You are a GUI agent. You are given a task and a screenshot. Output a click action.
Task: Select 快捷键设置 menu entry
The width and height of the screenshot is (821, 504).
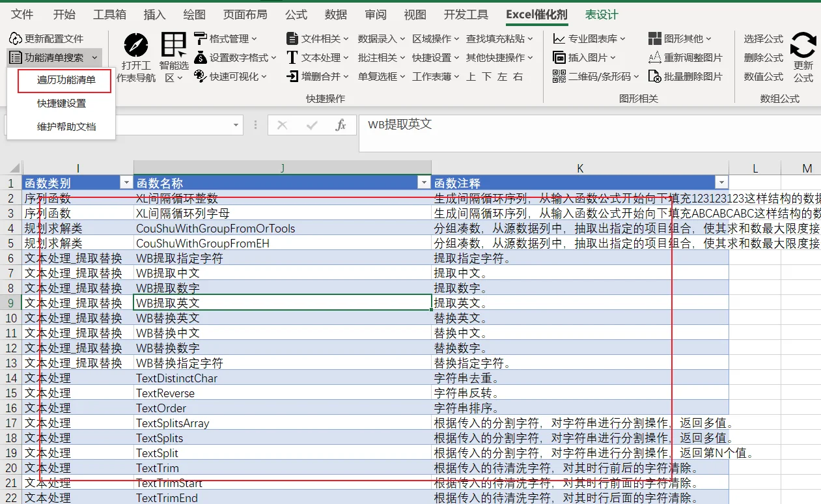(x=61, y=103)
